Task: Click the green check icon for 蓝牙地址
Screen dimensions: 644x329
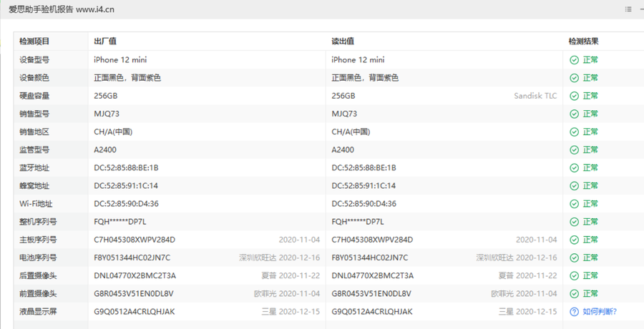Action: [574, 168]
